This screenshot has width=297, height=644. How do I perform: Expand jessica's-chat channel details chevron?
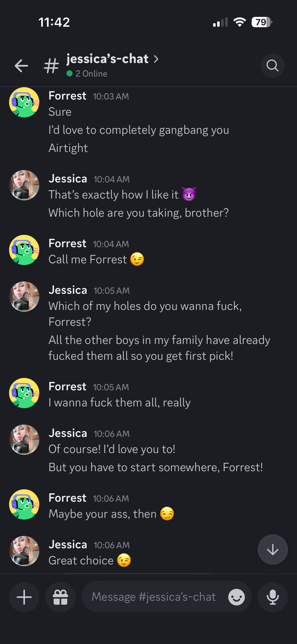[x=156, y=59]
